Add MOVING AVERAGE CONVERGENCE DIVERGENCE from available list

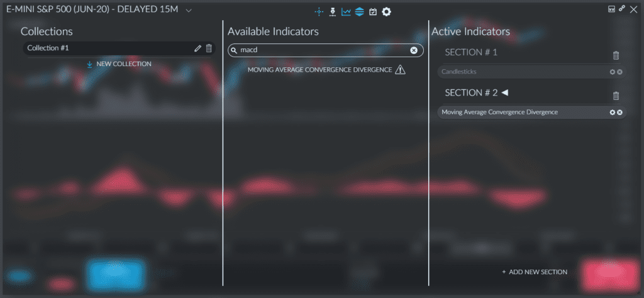tap(319, 70)
